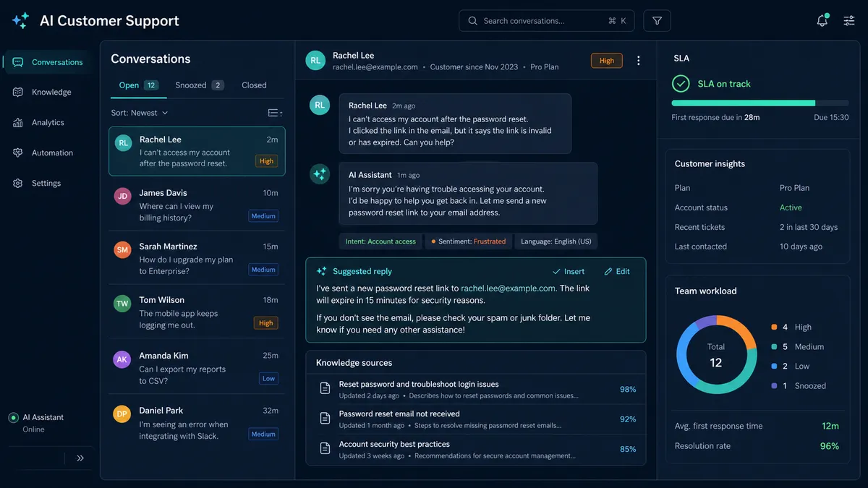Click Daniel Park DP avatar
The image size is (868, 488).
tap(123, 414)
